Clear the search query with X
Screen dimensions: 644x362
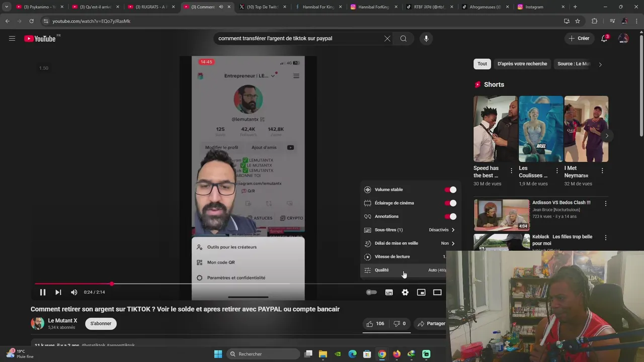387,38
